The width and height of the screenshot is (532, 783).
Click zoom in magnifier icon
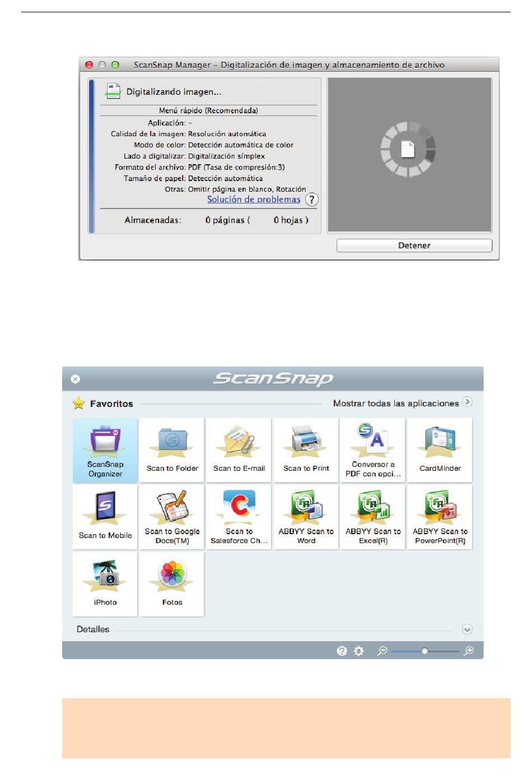(469, 651)
